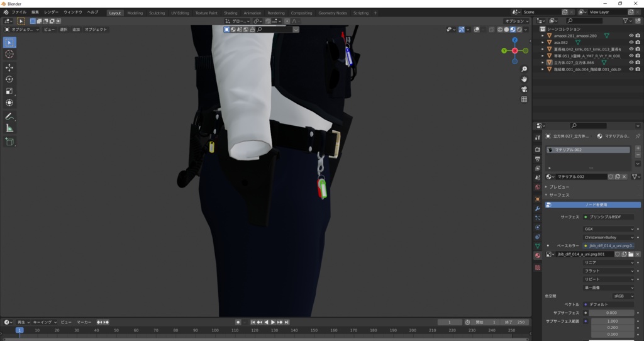This screenshot has width=644, height=341.
Task: Play animation forward
Action: point(273,322)
